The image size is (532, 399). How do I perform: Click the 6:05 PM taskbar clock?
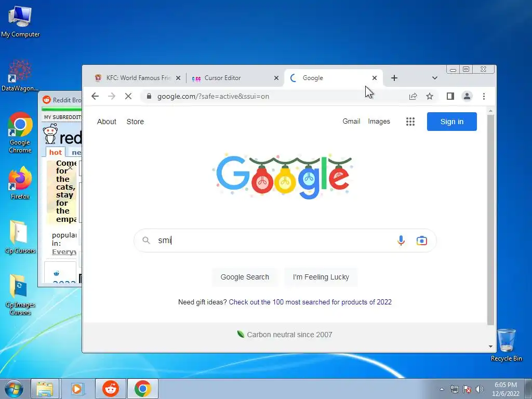[x=506, y=385]
